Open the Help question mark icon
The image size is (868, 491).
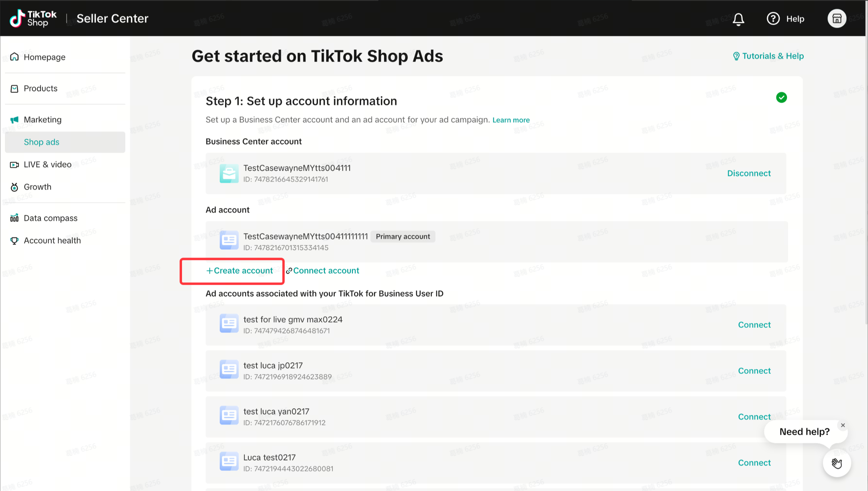773,19
